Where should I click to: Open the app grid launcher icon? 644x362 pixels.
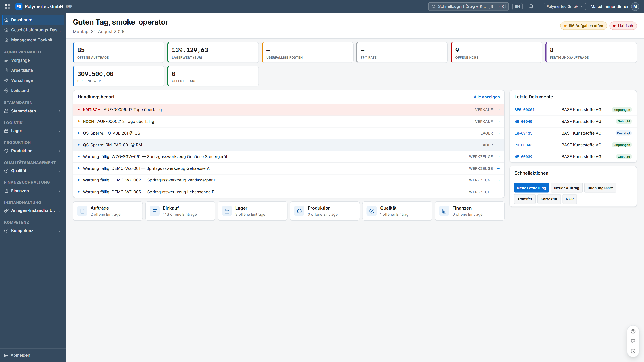pyautogui.click(x=8, y=6)
